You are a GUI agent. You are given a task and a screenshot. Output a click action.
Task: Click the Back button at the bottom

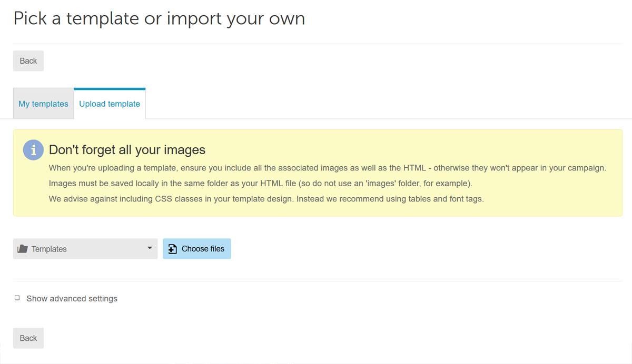28,338
